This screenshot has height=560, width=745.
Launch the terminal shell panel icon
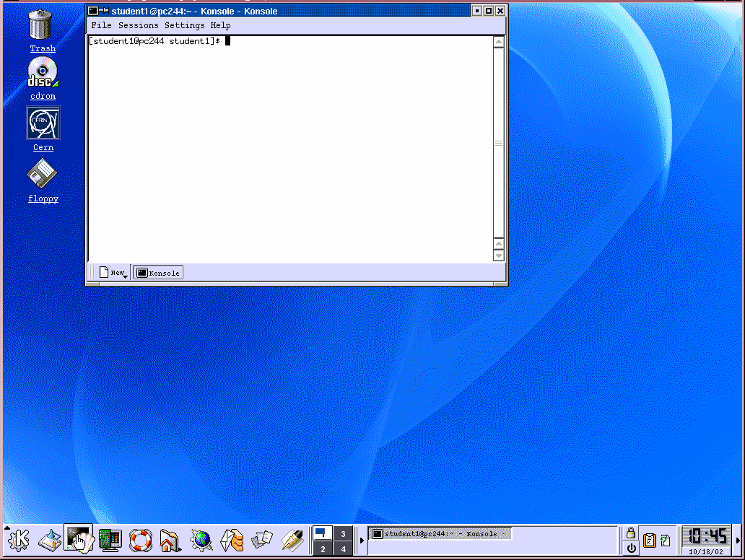pyautogui.click(x=79, y=539)
